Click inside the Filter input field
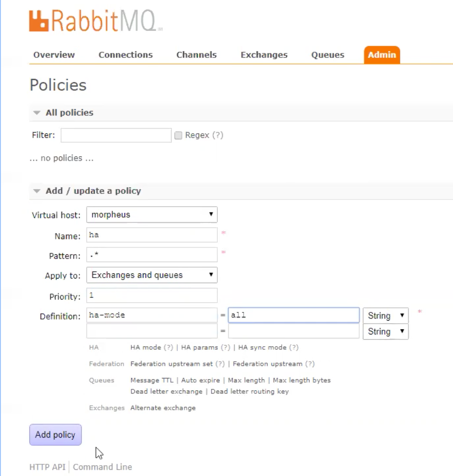The image size is (453, 476). [x=115, y=135]
